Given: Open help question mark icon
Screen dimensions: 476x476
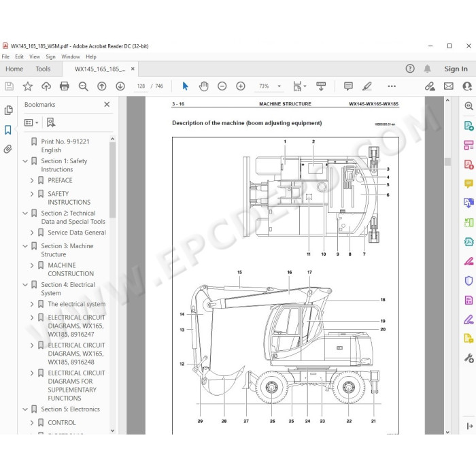Looking at the screenshot, I should pos(410,69).
